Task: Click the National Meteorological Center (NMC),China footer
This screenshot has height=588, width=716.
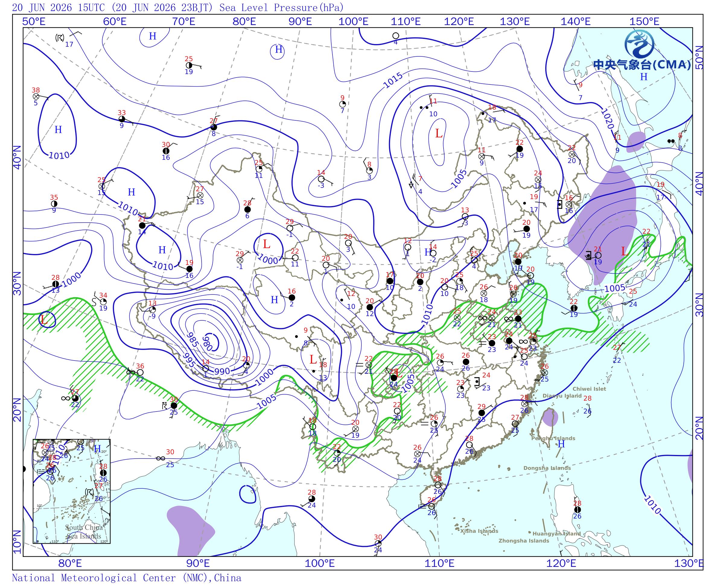Action: coord(127,577)
